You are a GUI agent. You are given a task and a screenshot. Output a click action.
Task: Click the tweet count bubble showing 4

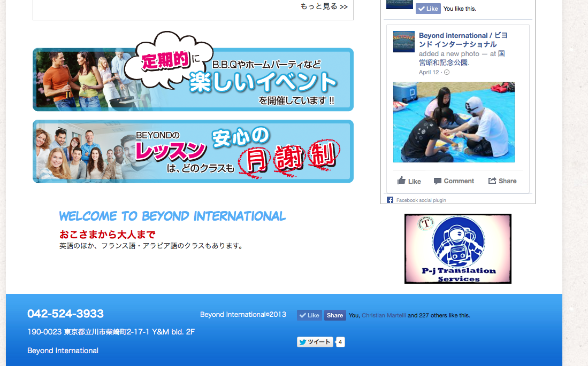(340, 342)
